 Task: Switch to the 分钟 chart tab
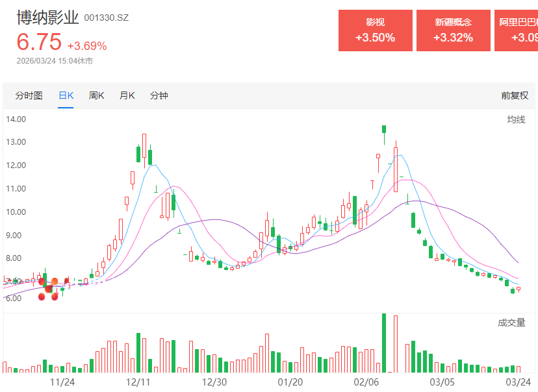[159, 95]
